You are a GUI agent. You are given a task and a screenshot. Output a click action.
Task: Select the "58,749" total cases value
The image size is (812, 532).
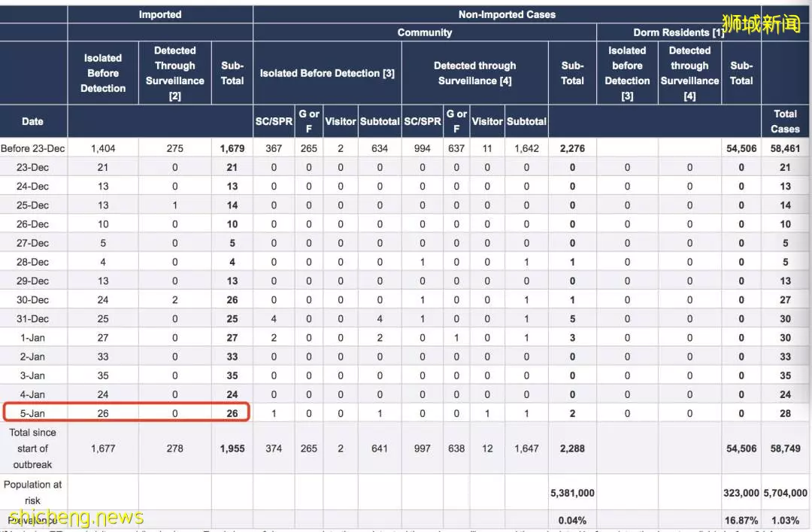tap(785, 448)
